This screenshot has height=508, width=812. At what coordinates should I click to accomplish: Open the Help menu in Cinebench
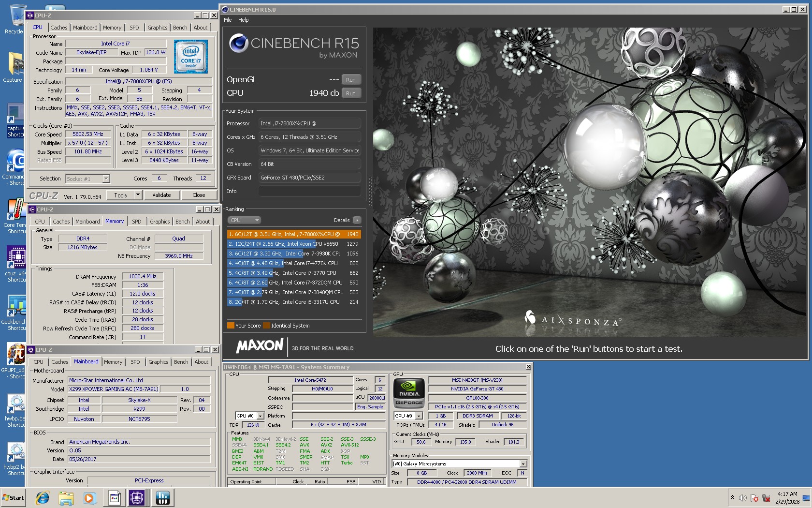(x=243, y=20)
